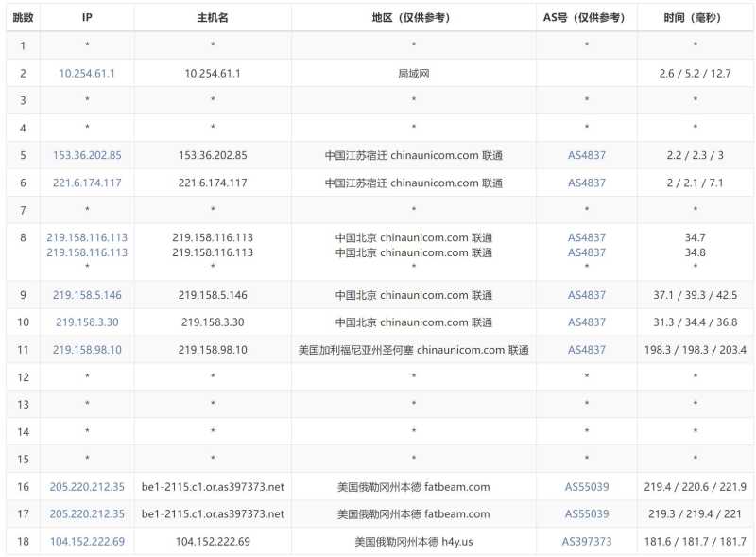The width and height of the screenshot is (756, 557).
Task: Open the 104.152.222.69 IP link
Action: pos(86,542)
